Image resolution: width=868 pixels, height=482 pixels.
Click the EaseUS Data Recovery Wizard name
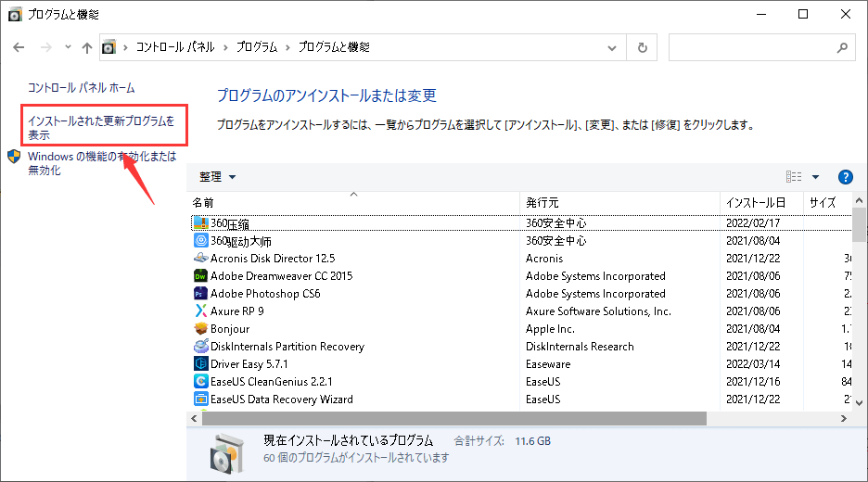pyautogui.click(x=281, y=400)
